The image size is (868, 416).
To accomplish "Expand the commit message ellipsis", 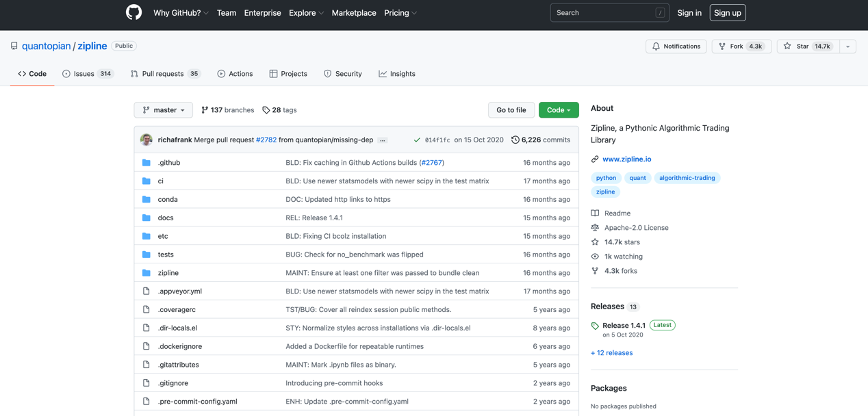I will (383, 140).
